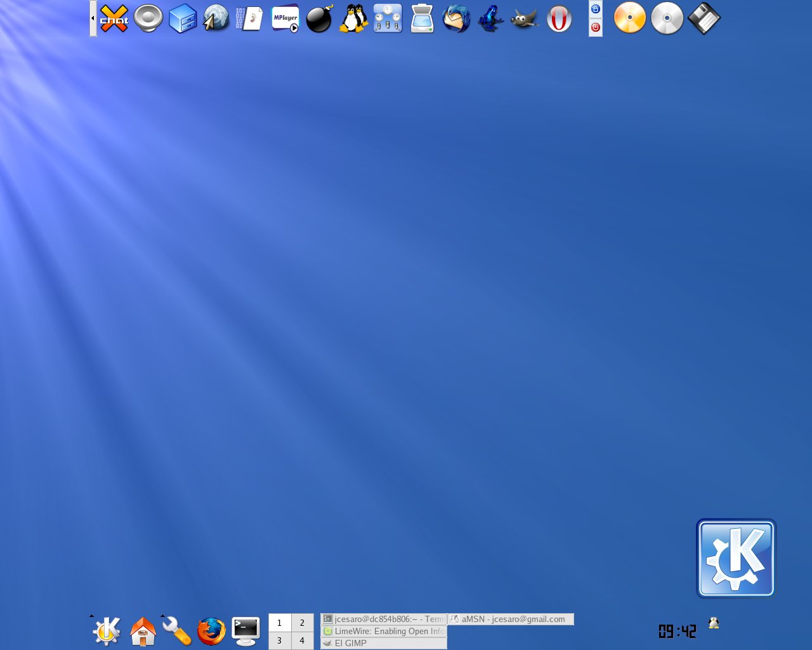
Task: Open the Opera browser
Action: (x=559, y=18)
